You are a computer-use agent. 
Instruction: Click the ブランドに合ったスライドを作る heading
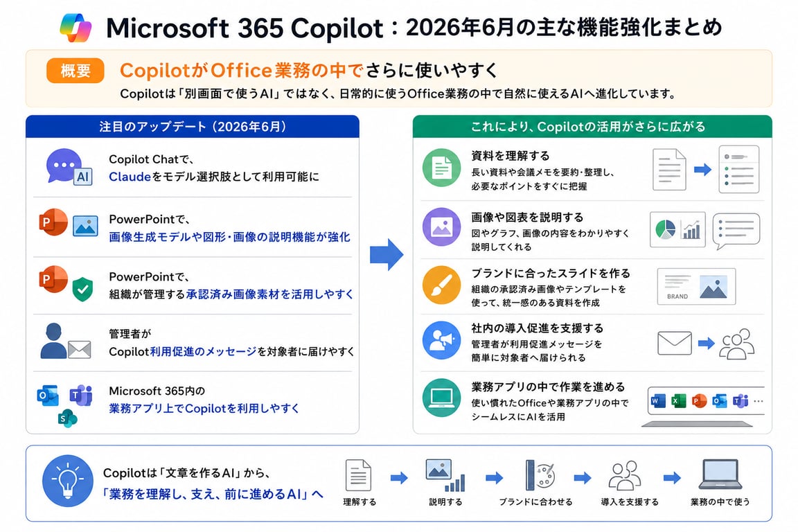(551, 274)
